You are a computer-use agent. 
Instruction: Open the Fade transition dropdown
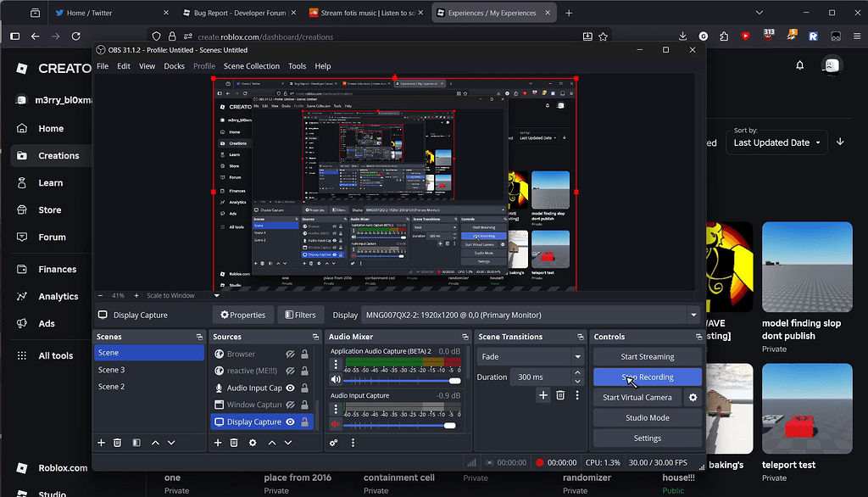(530, 357)
